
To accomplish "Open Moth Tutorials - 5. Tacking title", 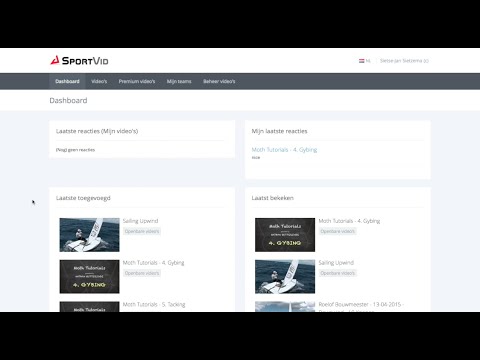I will [x=154, y=304].
